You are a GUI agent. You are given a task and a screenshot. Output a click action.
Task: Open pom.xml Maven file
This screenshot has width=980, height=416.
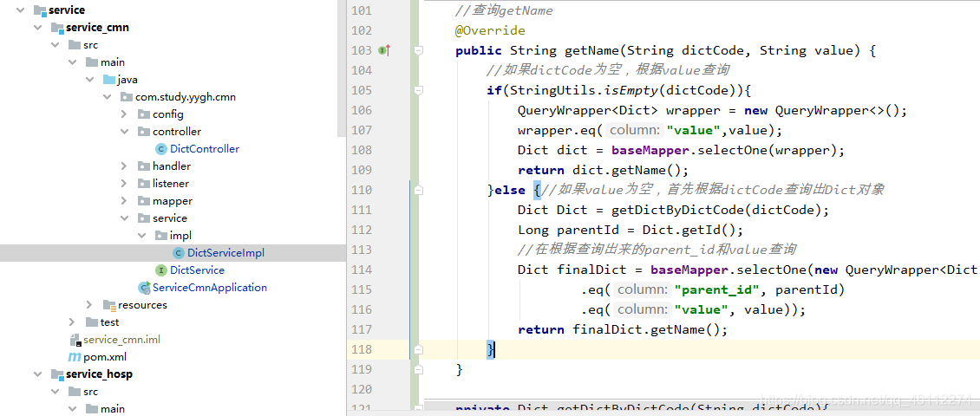pos(104,357)
